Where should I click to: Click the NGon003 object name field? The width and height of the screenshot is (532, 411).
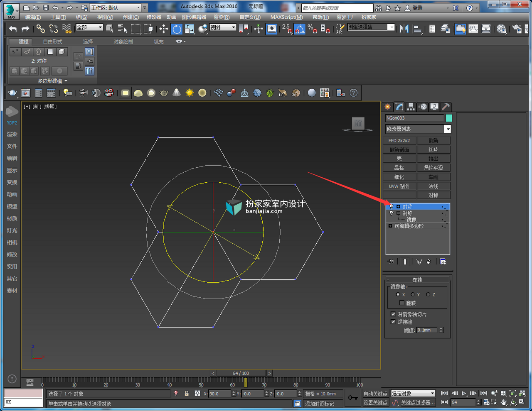coord(414,118)
